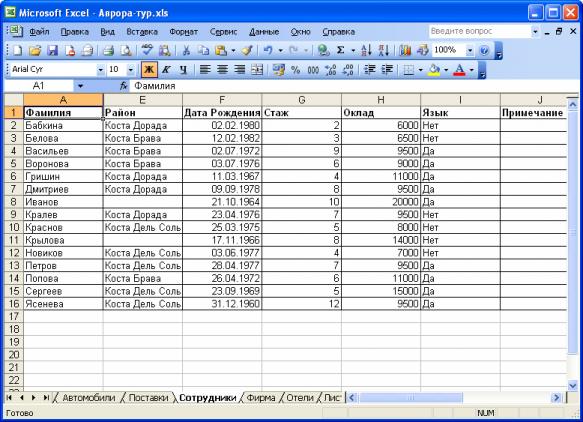Create a new workbook with New icon

pos(17,50)
